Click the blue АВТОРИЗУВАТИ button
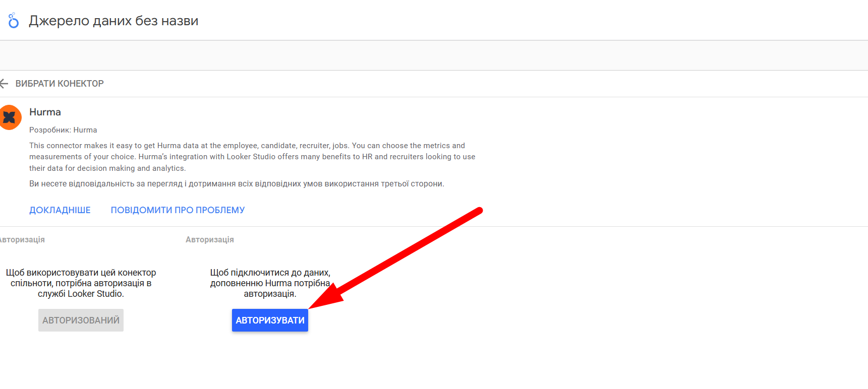Screen dimensions: 868x389 [270, 320]
